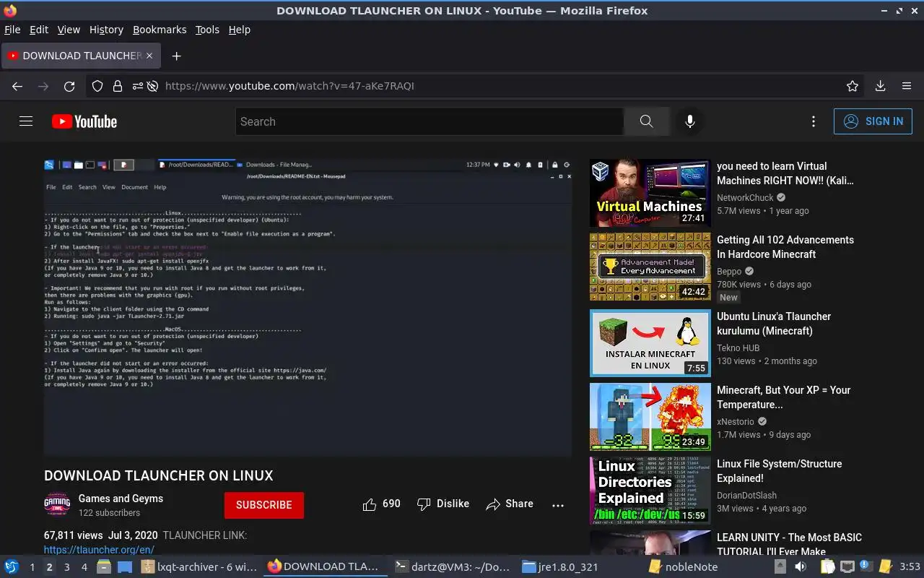924x578 pixels.
Task: Open YouTube settings three-dot menu
Action: click(814, 121)
